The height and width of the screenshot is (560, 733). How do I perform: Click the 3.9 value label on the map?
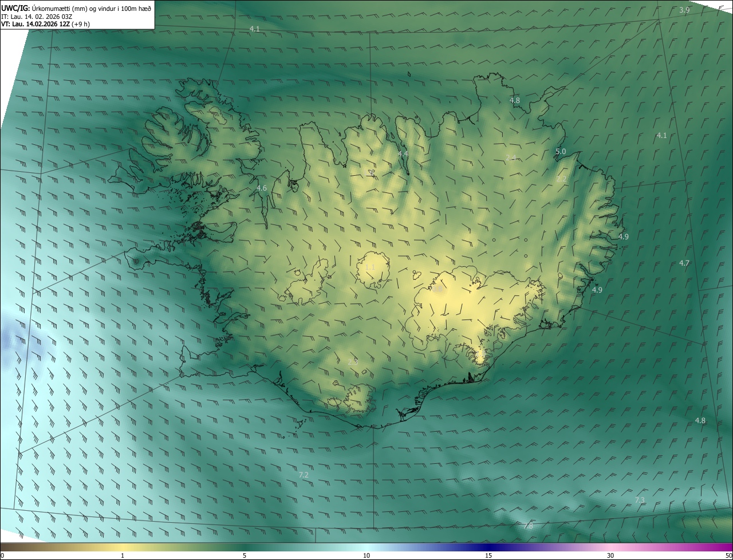pyautogui.click(x=684, y=10)
